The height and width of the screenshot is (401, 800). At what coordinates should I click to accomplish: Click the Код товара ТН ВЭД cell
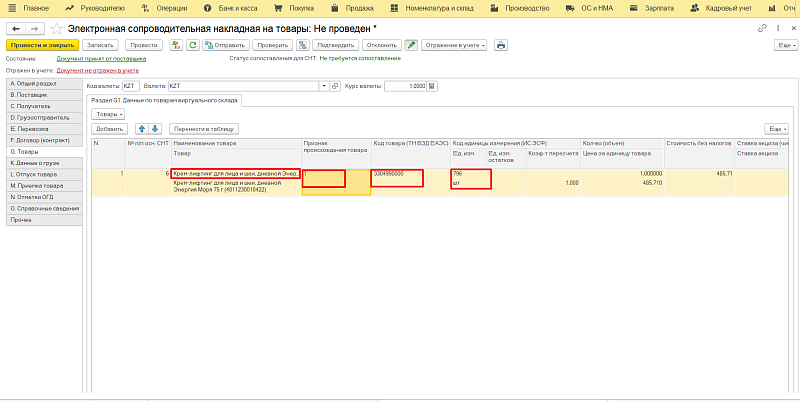coord(397,177)
